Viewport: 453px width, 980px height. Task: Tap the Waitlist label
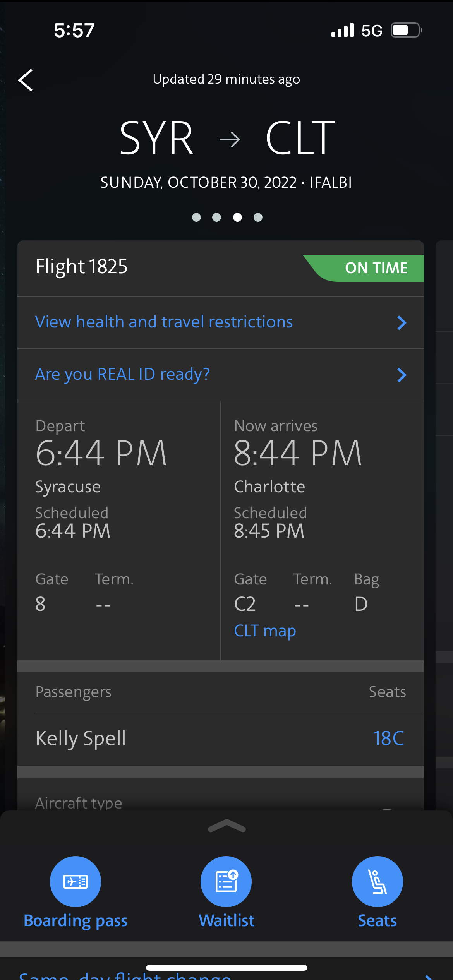226,921
